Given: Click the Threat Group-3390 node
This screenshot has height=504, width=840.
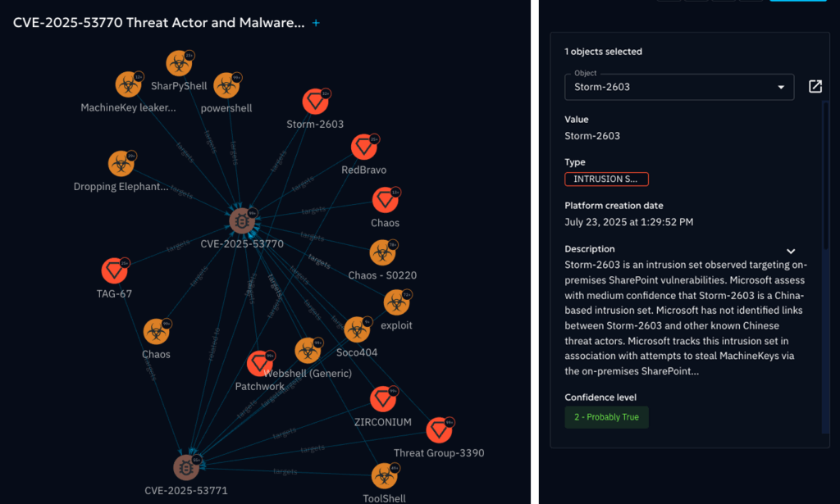Looking at the screenshot, I should click(439, 429).
